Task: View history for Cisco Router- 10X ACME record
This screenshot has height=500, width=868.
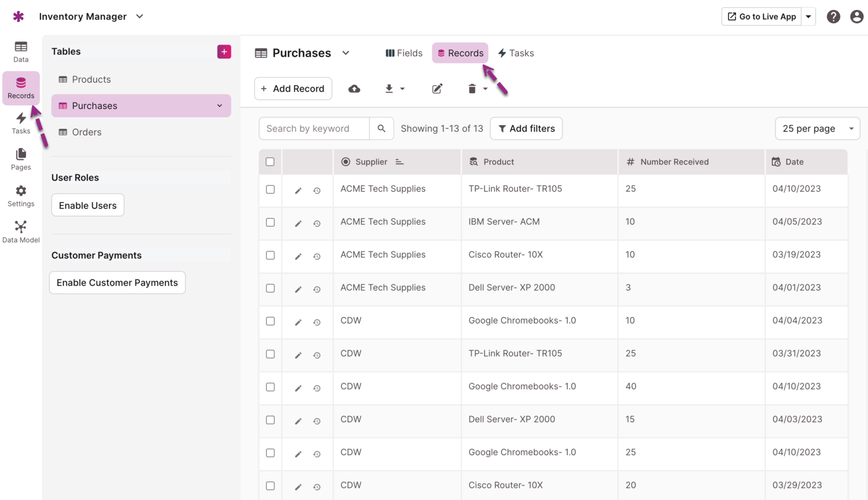Action: (x=317, y=256)
